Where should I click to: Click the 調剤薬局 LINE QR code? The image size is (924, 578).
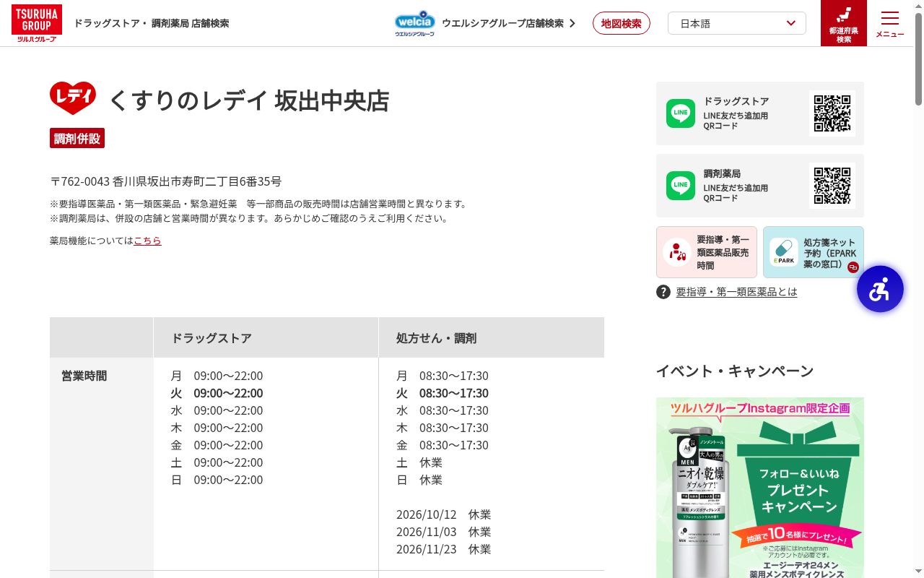[832, 186]
